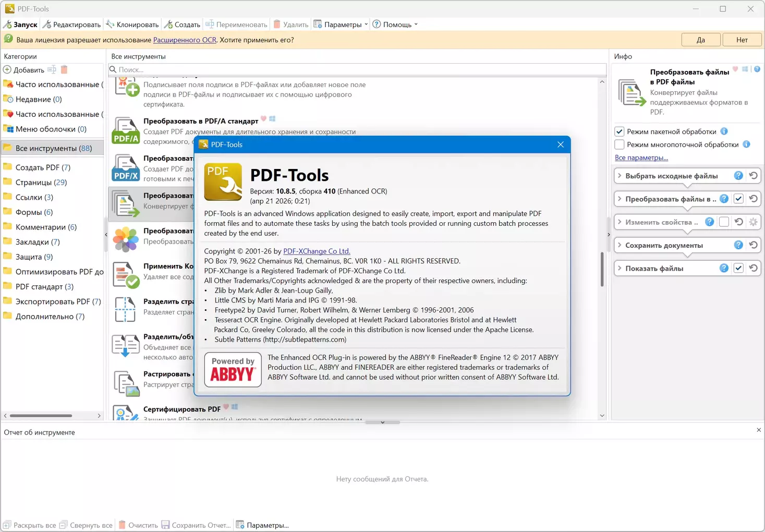Expand the Изменить свойства step

click(x=620, y=222)
